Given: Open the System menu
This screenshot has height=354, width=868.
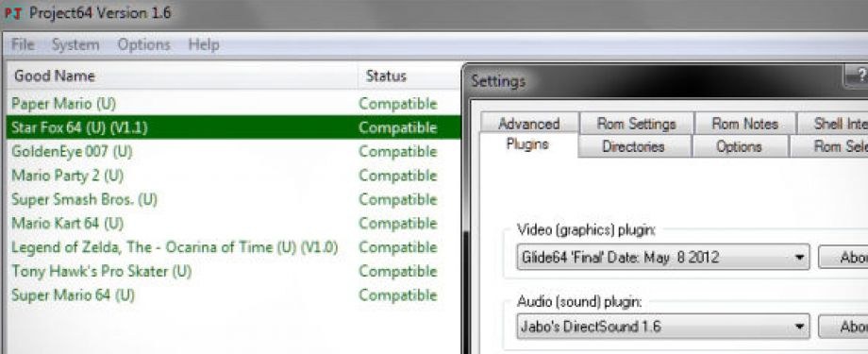Looking at the screenshot, I should click(75, 45).
